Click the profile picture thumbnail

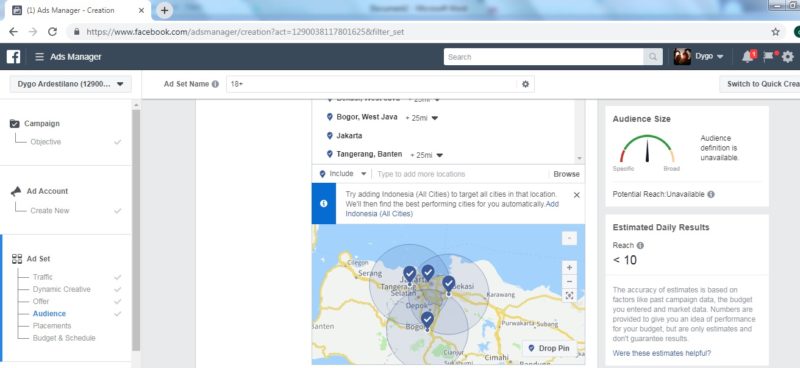[682, 57]
